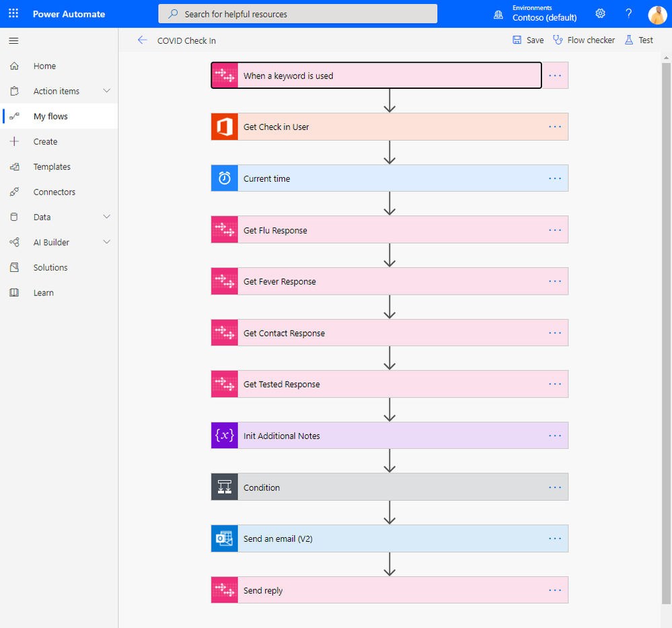Click the Condition step icon
This screenshot has width=672, height=628.
(225, 487)
